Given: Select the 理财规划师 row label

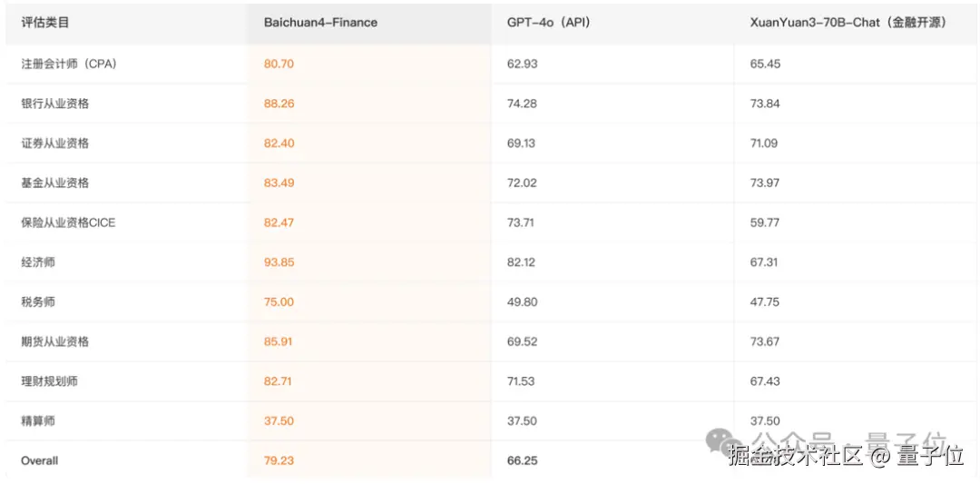Looking at the screenshot, I should [x=50, y=381].
